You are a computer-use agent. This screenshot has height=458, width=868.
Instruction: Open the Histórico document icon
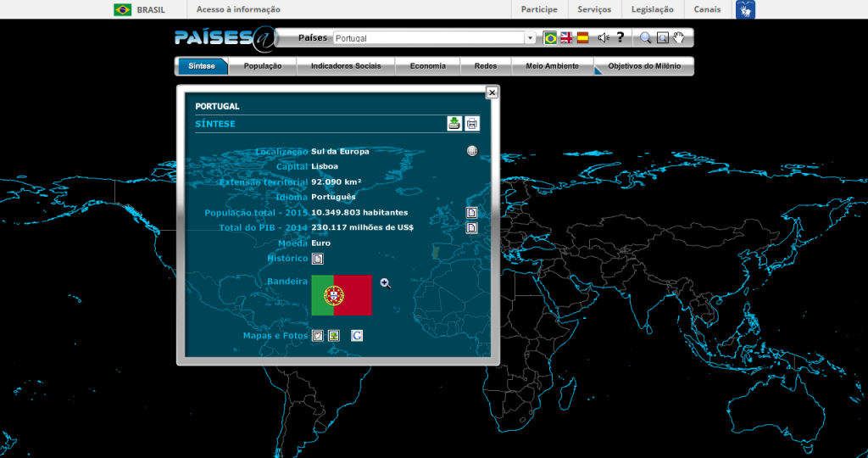click(x=318, y=259)
